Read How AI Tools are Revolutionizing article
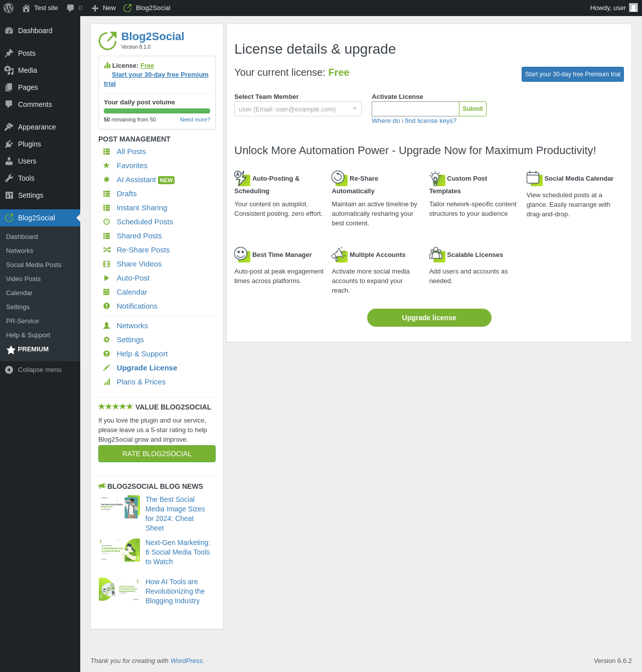642x672 pixels. (175, 591)
